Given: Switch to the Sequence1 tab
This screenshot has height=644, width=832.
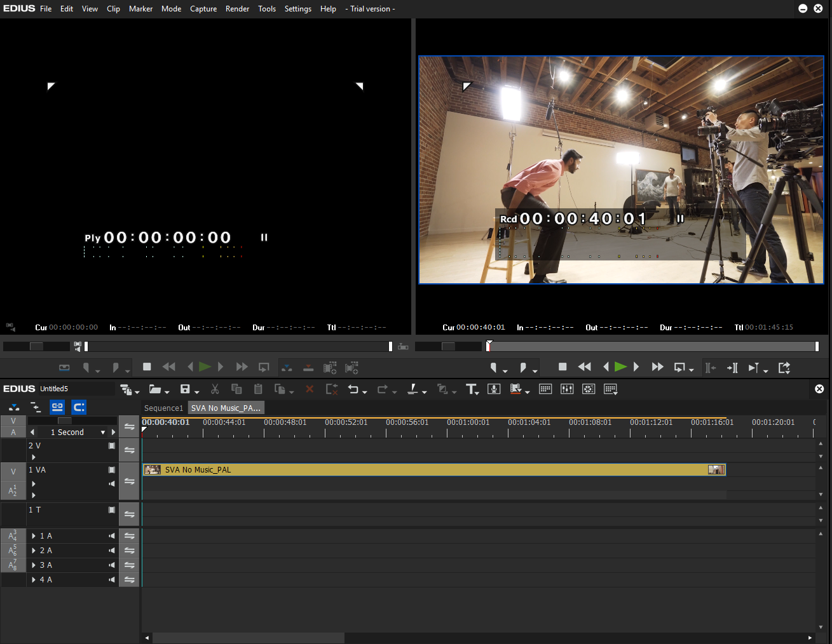Looking at the screenshot, I should click(163, 408).
